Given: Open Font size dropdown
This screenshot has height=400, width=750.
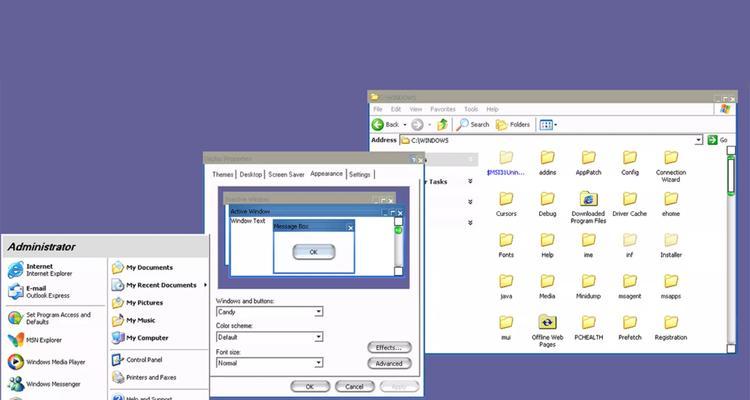Looking at the screenshot, I should (319, 363).
